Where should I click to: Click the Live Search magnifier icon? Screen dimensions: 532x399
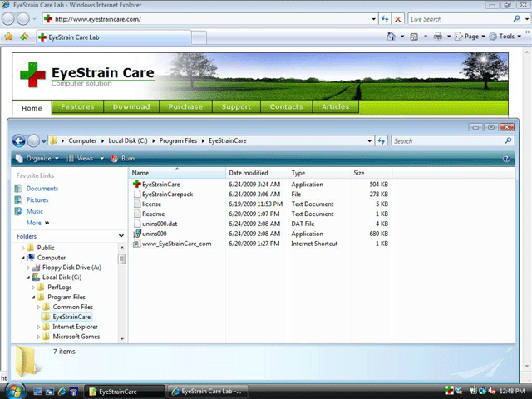(516, 18)
